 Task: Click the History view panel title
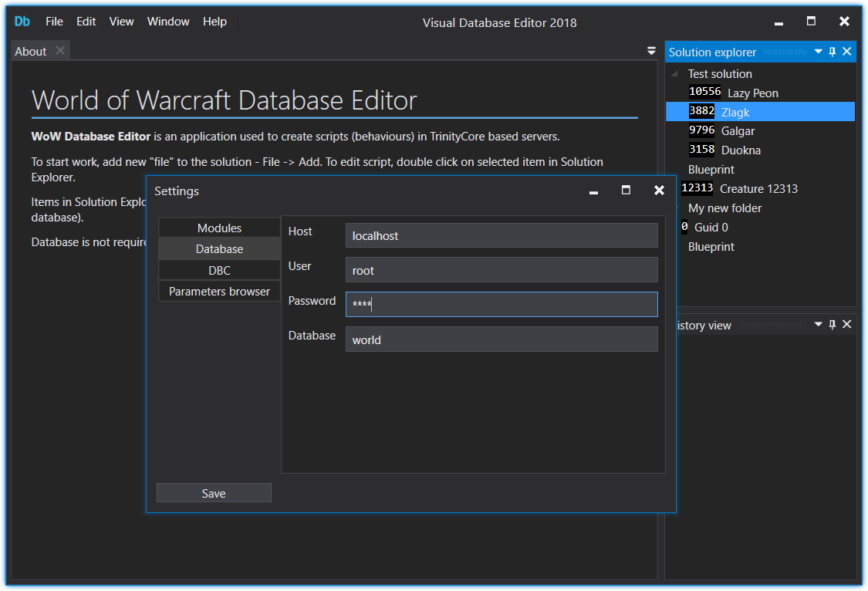point(704,326)
